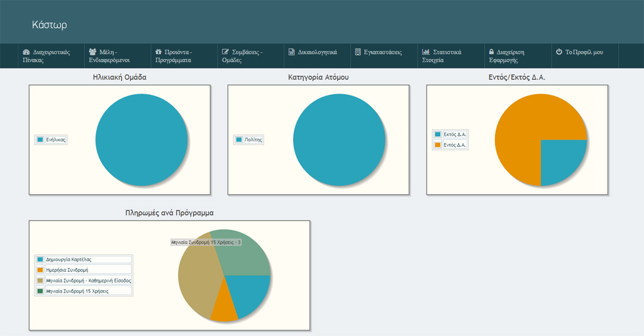This screenshot has height=336, width=644.
Task: Click the Κάστωρ application title
Action: coord(49,25)
